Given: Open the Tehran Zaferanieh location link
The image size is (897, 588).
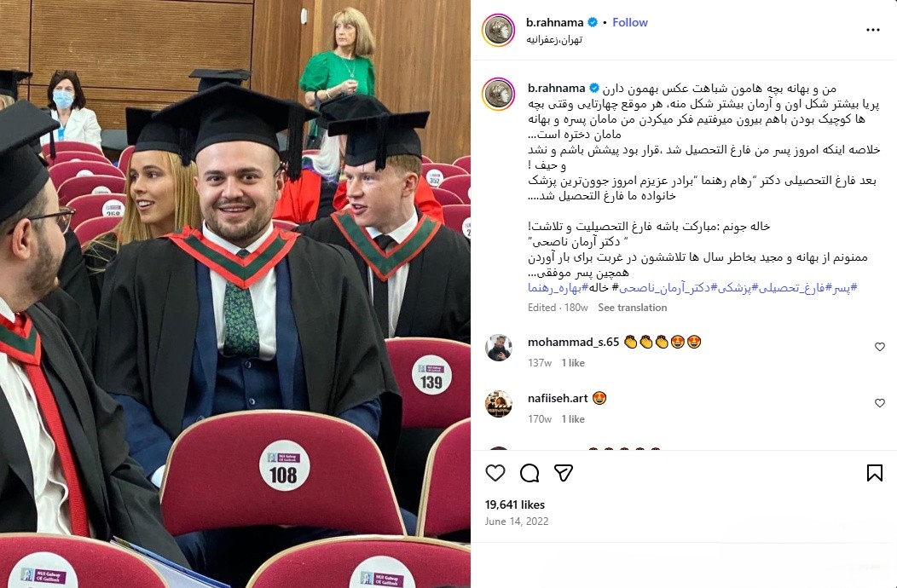Looking at the screenshot, I should (553, 39).
